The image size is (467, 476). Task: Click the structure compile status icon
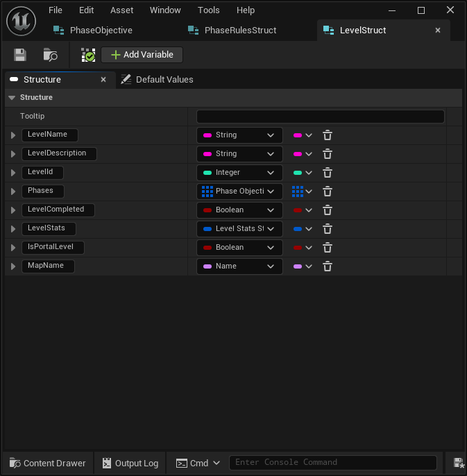click(x=88, y=55)
